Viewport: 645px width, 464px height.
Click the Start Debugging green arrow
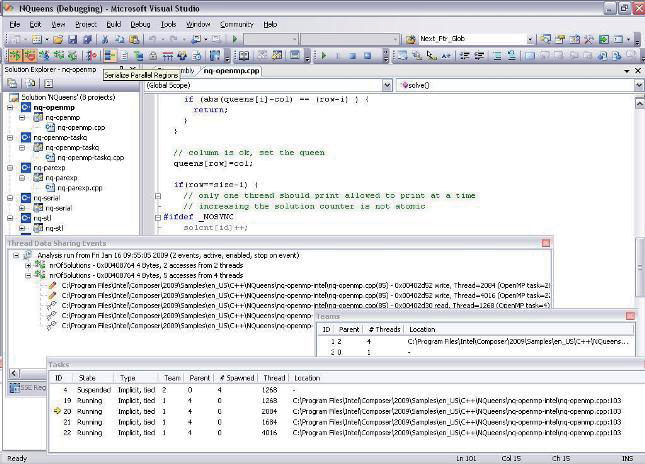pyautogui.click(x=235, y=39)
